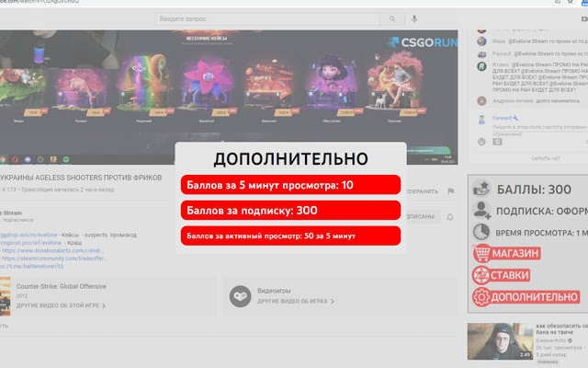Click the ПОДПИСКА person-plus icon

(481, 210)
